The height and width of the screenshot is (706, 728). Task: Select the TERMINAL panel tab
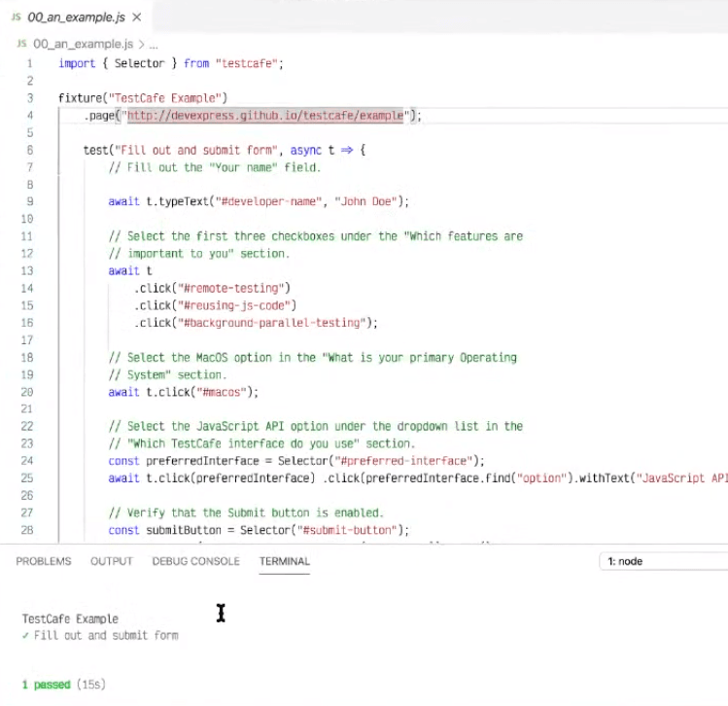[284, 561]
